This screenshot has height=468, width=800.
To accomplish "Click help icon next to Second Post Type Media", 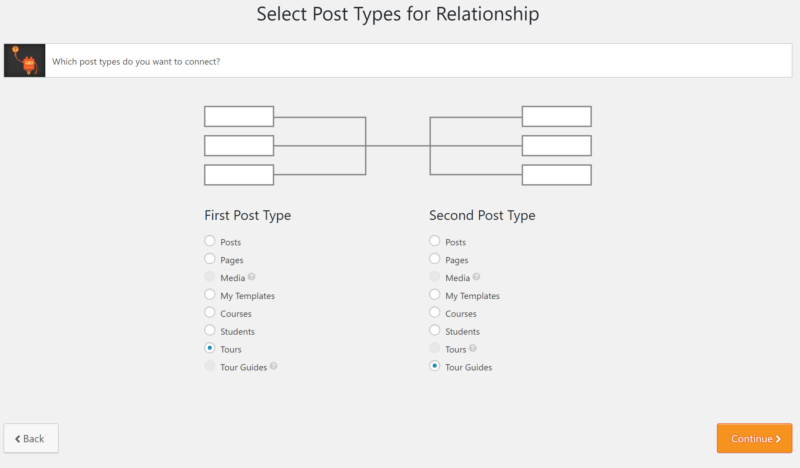I will (477, 277).
